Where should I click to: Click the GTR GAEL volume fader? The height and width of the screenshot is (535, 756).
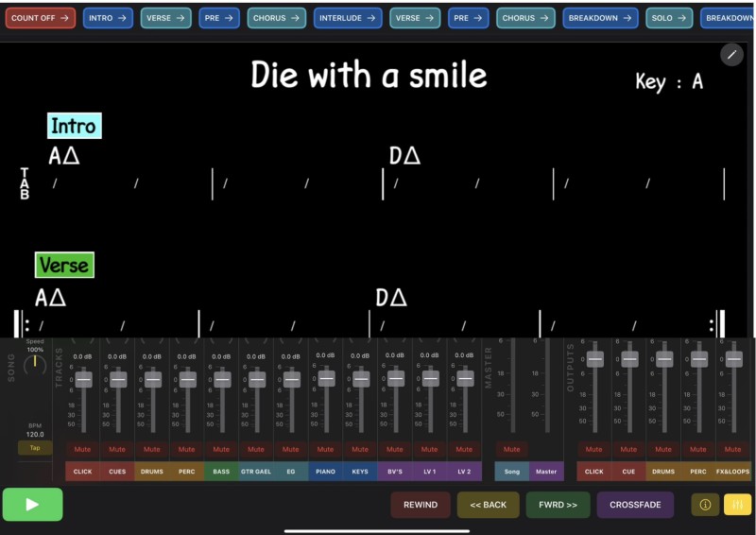(x=256, y=379)
